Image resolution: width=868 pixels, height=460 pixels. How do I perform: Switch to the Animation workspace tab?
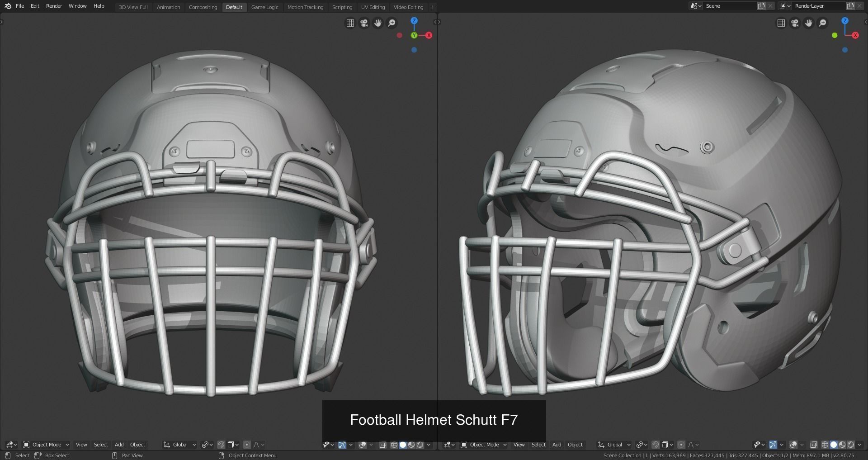point(168,7)
